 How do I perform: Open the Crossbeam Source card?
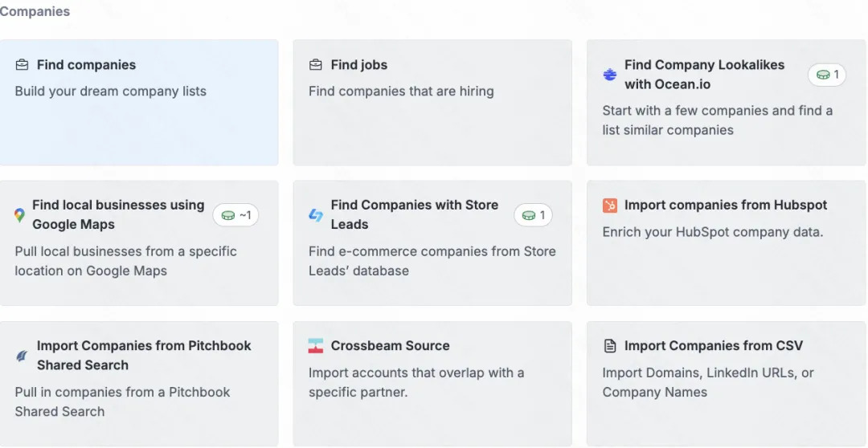(432, 383)
